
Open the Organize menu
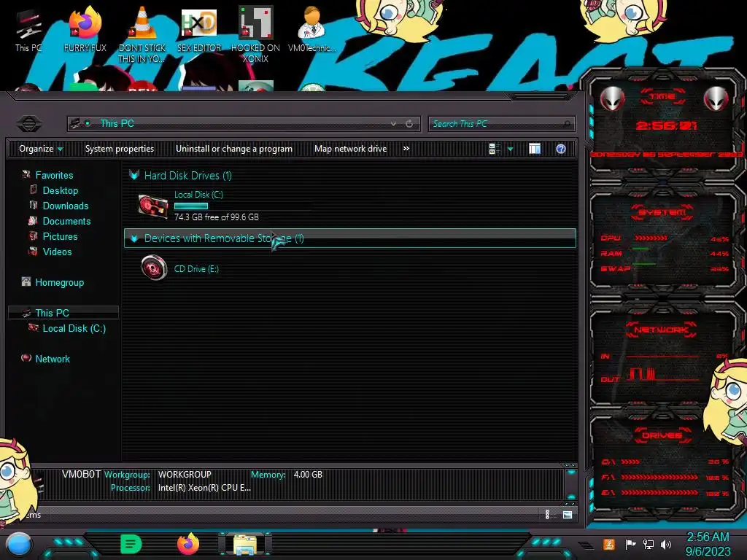tap(41, 149)
